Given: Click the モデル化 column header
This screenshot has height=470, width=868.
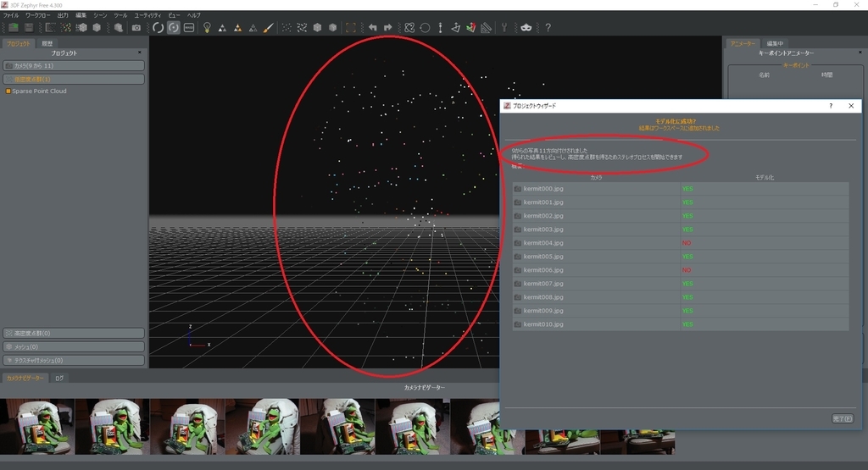Looking at the screenshot, I should tap(765, 178).
